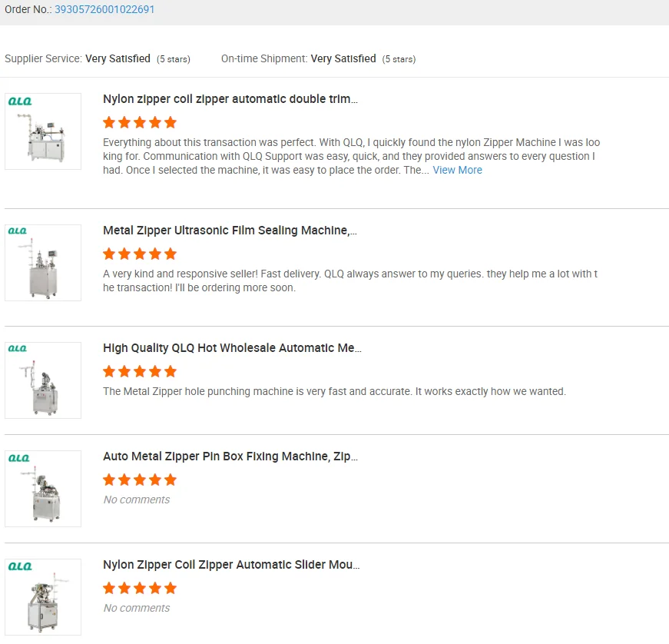This screenshot has height=644, width=669.
Task: Click star rating of High Quality QLQ review
Action: click(140, 371)
